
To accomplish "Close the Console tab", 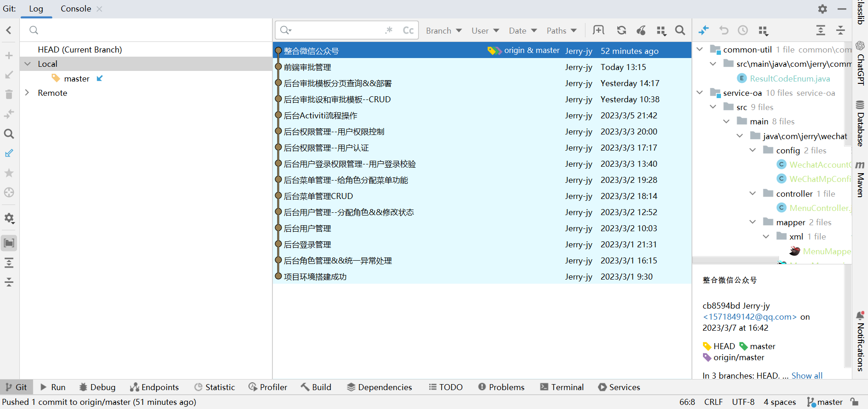I will pos(99,9).
